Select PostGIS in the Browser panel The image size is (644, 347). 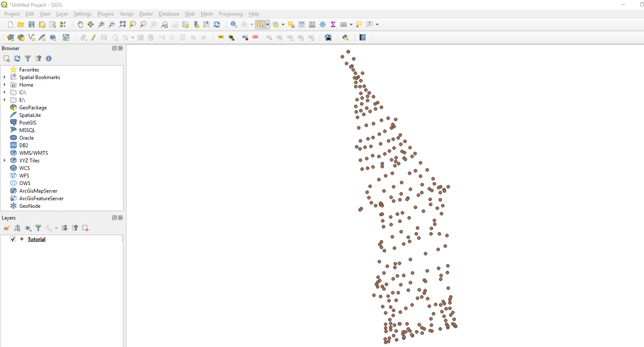point(27,122)
